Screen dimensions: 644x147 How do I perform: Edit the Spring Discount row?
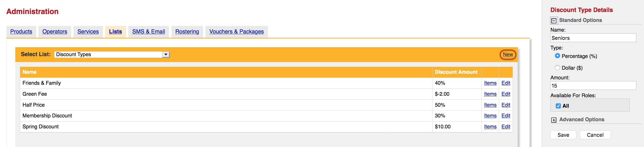506,127
